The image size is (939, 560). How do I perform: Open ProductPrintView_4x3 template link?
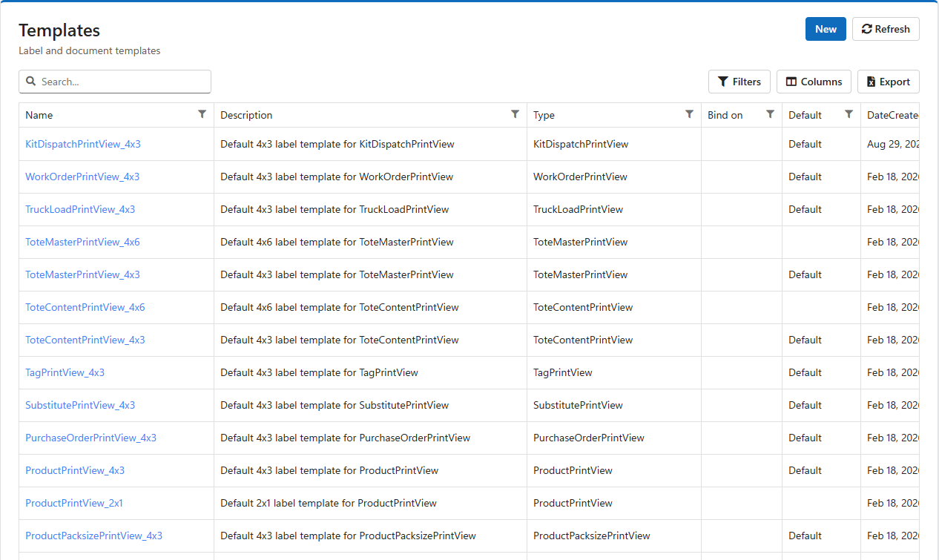(75, 470)
